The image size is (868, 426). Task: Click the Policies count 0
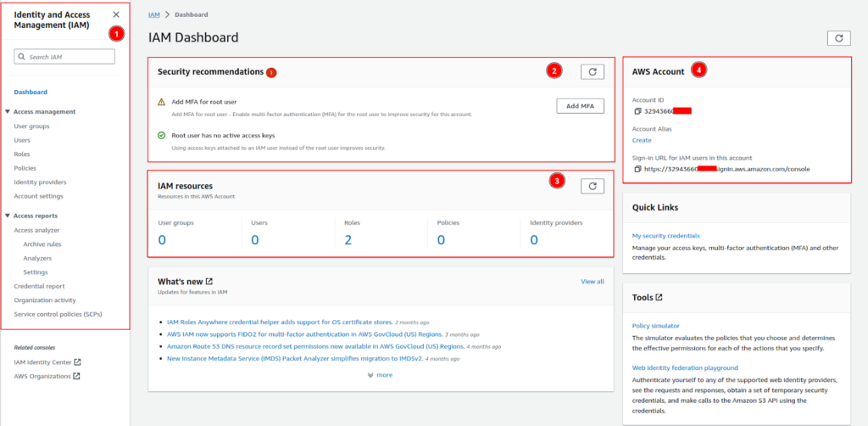click(441, 240)
